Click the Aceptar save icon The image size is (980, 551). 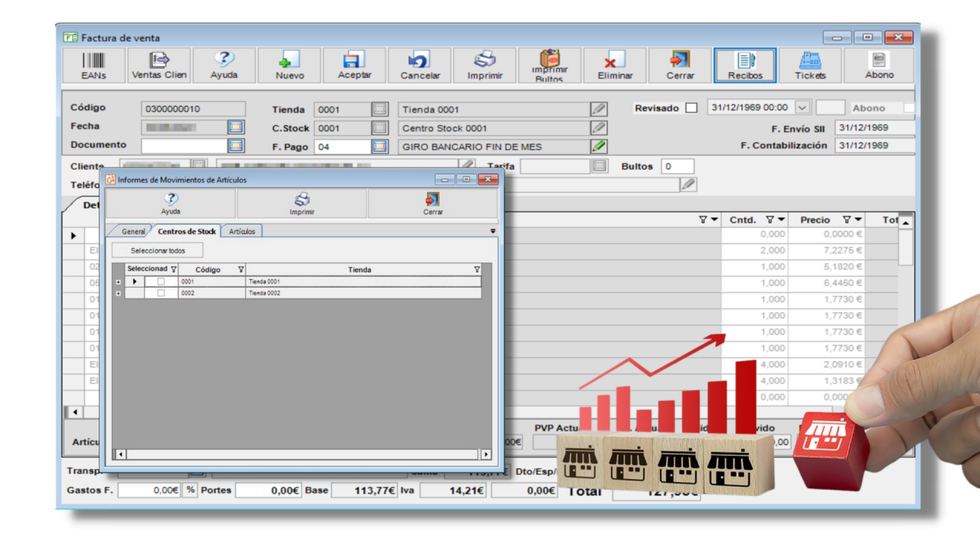tap(354, 65)
